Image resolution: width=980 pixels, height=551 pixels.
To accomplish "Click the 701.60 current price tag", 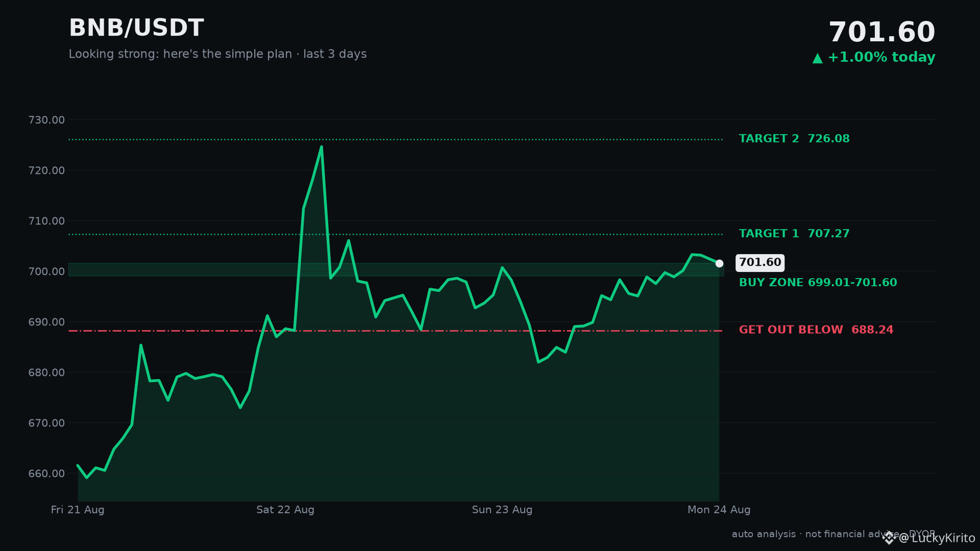I will point(760,263).
